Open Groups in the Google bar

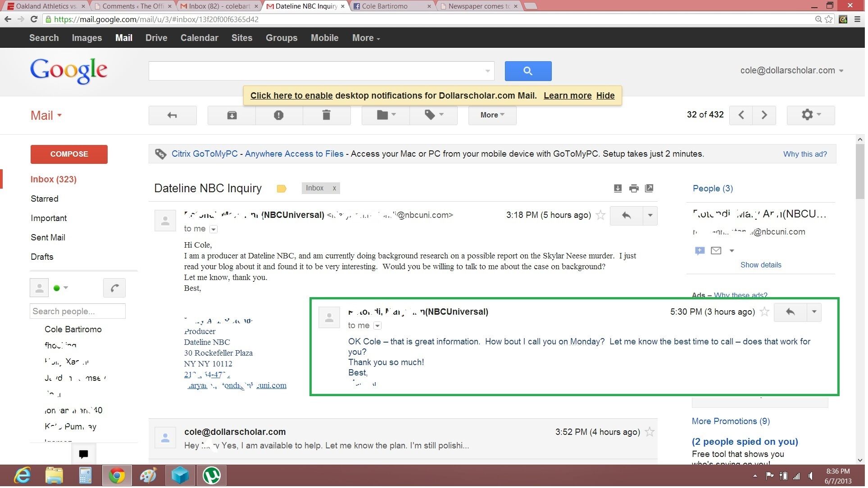point(282,38)
